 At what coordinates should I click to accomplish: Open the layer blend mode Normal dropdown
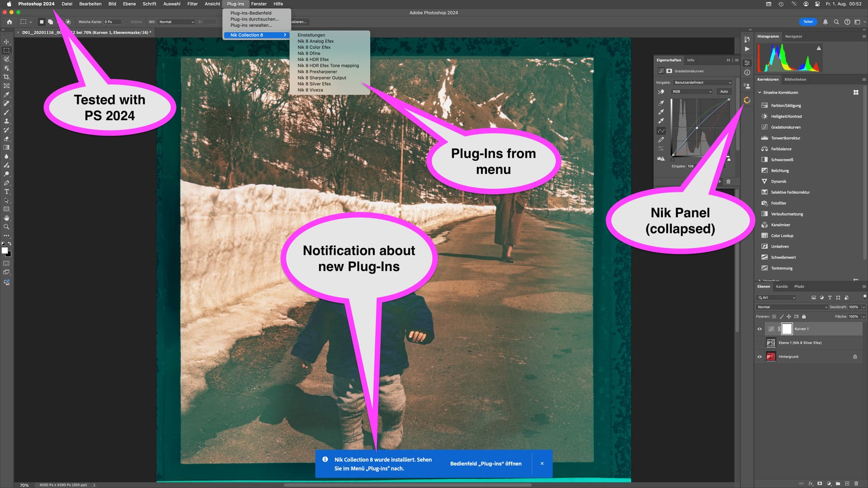(792, 307)
